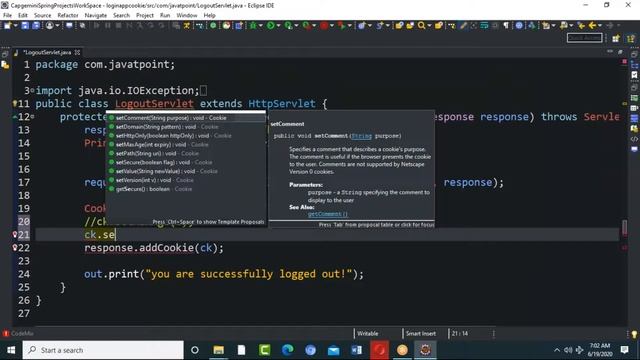640x360 pixels.
Task: Click the Smart Insert status field
Action: (421, 333)
